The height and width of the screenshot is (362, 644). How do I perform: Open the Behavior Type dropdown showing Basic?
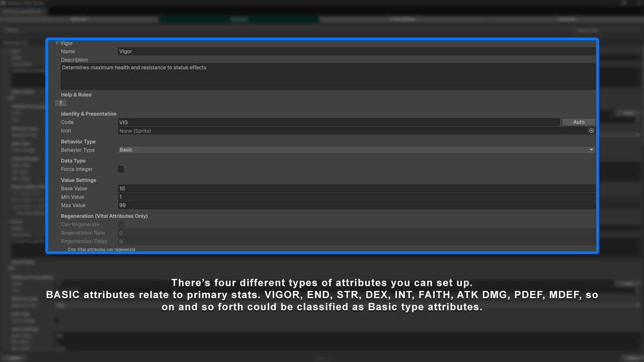click(356, 150)
